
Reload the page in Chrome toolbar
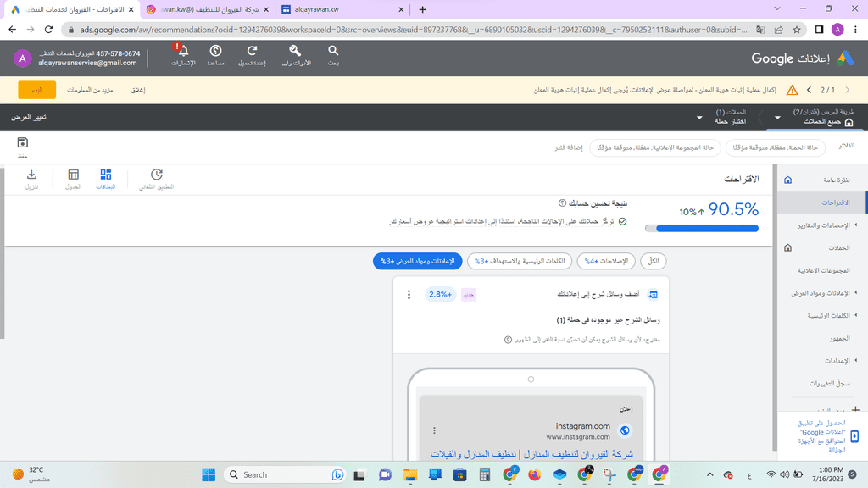48,30
